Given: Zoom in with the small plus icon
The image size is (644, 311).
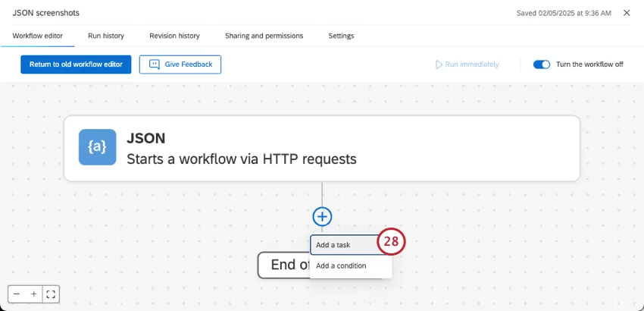Looking at the screenshot, I should [33, 294].
